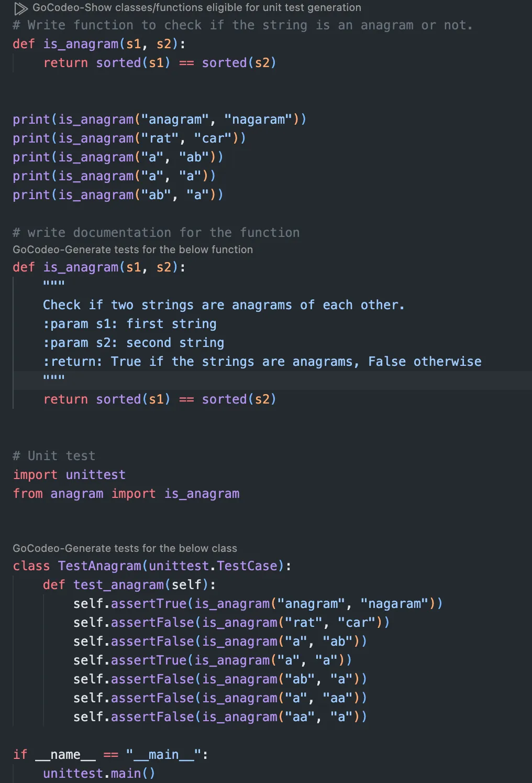532x783 pixels.
Task: Click the assertTrue check for "anagram", "nagaram"
Action: [x=257, y=603]
